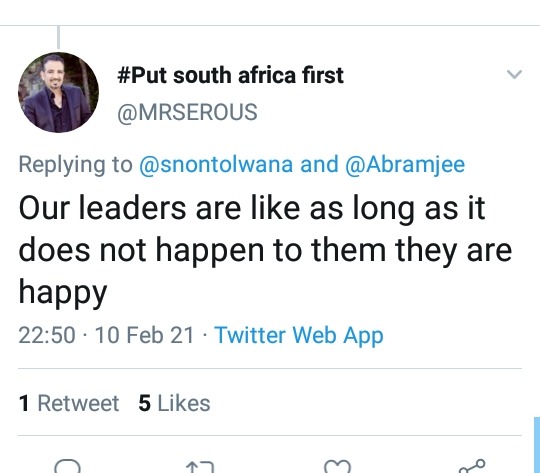This screenshot has height=473, width=540.
Task: Click the 10 Feb 21 date
Action: click(x=144, y=335)
